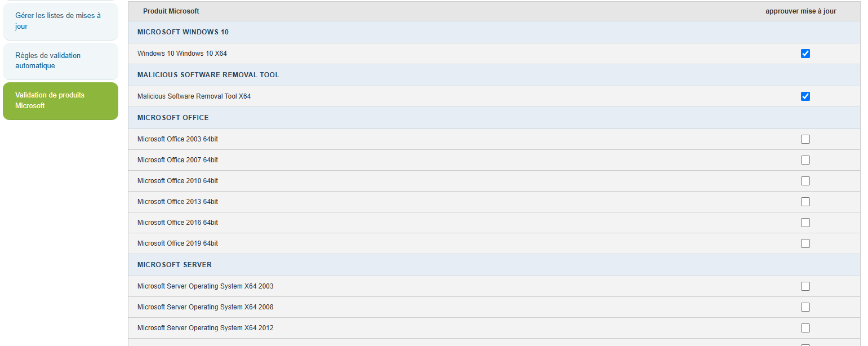868x346 pixels.
Task: Approve Server Operating System X64 2003 updates
Action: point(805,286)
